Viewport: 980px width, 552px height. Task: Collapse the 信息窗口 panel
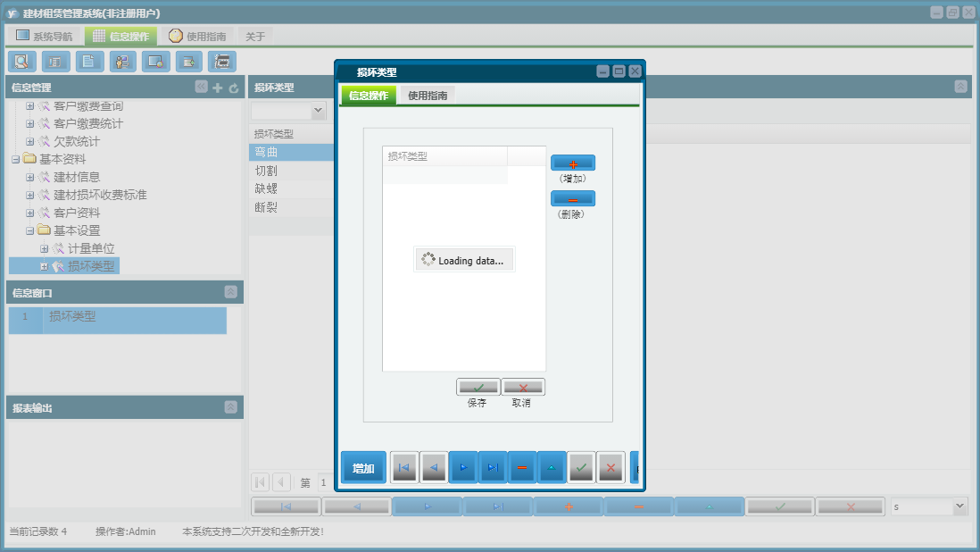[x=230, y=292]
